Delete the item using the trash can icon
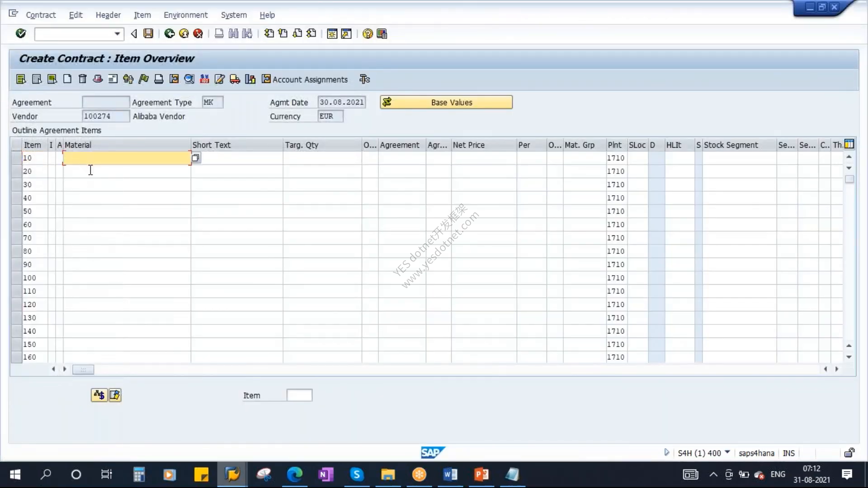 (82, 79)
